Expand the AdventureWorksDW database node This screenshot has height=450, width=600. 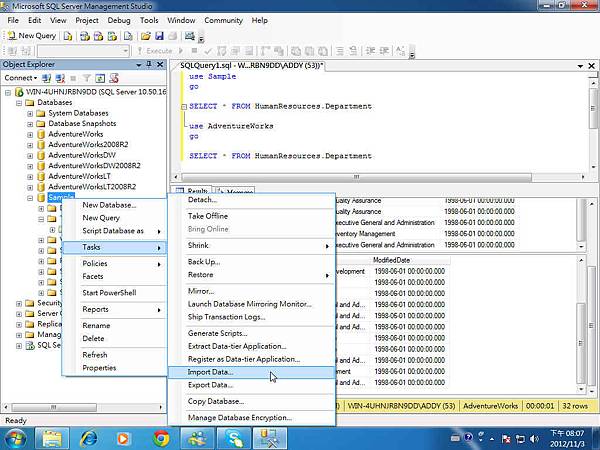coord(30,154)
